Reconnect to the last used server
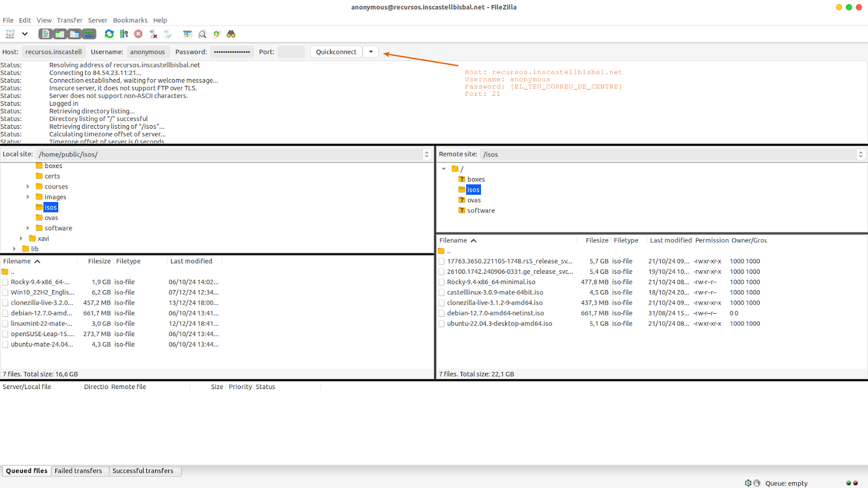The image size is (868, 488). click(168, 34)
